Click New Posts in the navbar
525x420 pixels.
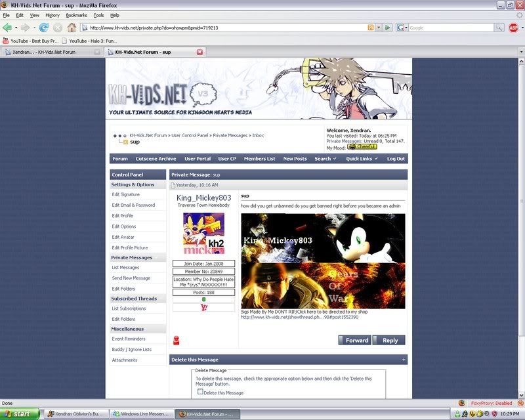coord(295,159)
